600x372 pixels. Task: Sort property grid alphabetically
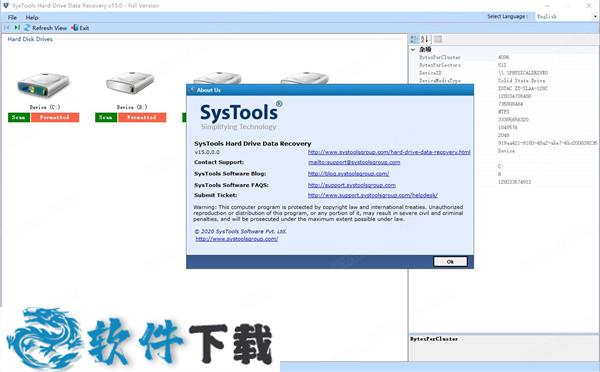(x=425, y=39)
